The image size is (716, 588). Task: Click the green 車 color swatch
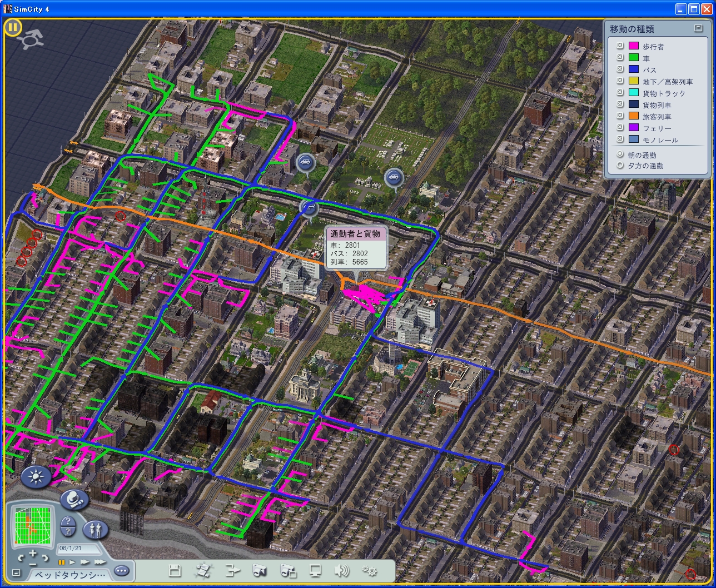pyautogui.click(x=633, y=58)
